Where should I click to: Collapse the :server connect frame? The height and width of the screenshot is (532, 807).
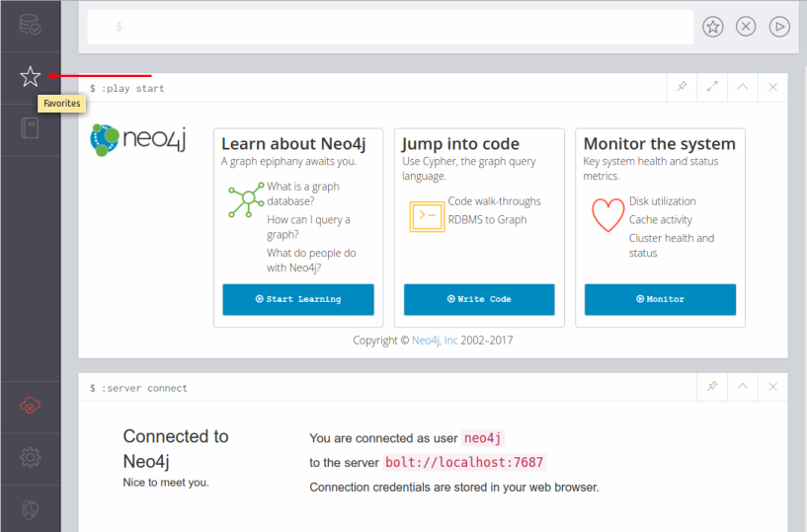point(742,388)
